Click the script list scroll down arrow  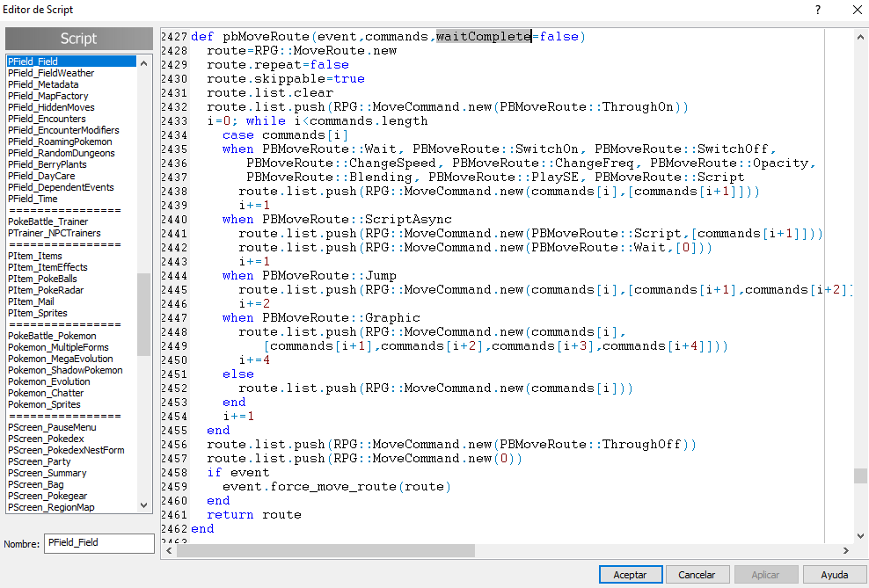[144, 505]
